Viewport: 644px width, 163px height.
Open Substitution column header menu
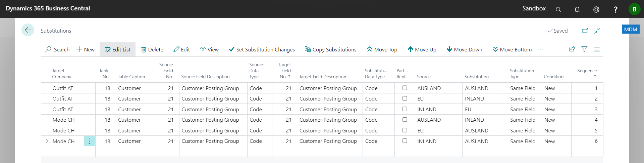click(x=476, y=77)
